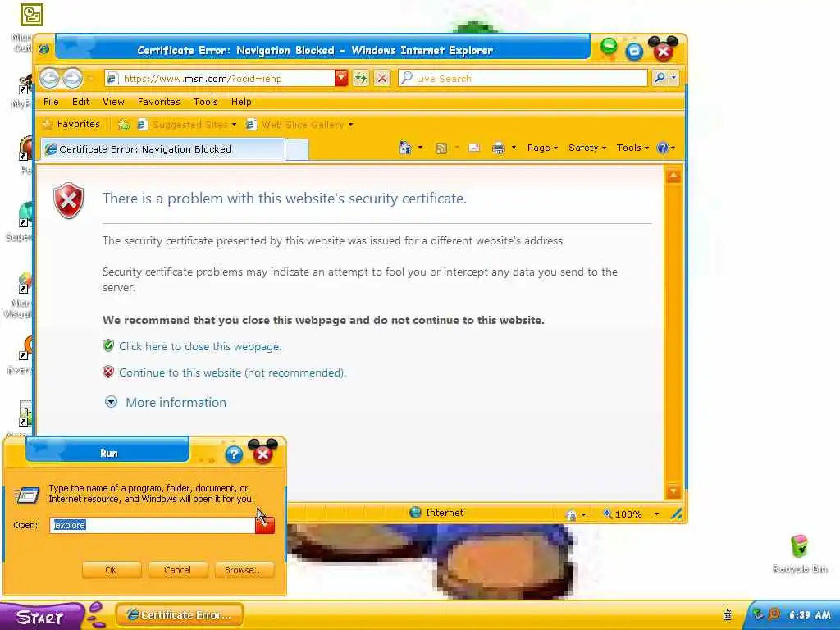The width and height of the screenshot is (840, 630).
Task: Minimize Internet Explorer with green button
Action: coord(609,47)
